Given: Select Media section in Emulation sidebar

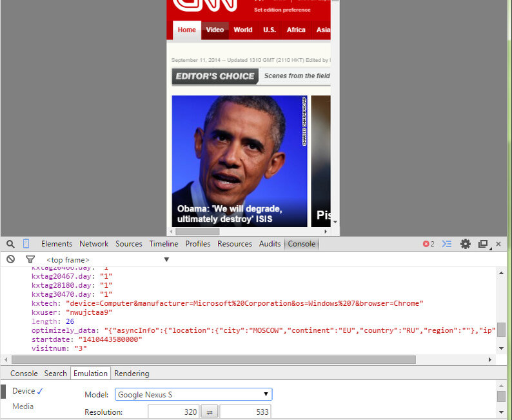Looking at the screenshot, I should [x=23, y=406].
